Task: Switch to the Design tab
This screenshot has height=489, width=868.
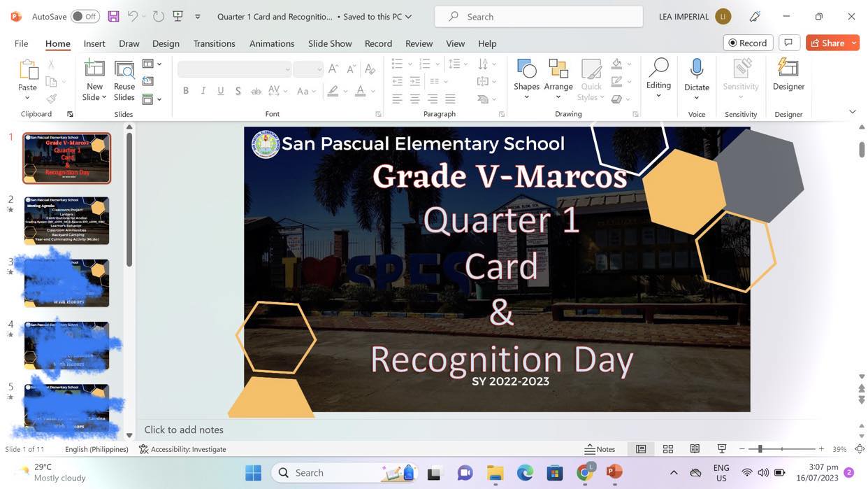Action: coord(166,43)
